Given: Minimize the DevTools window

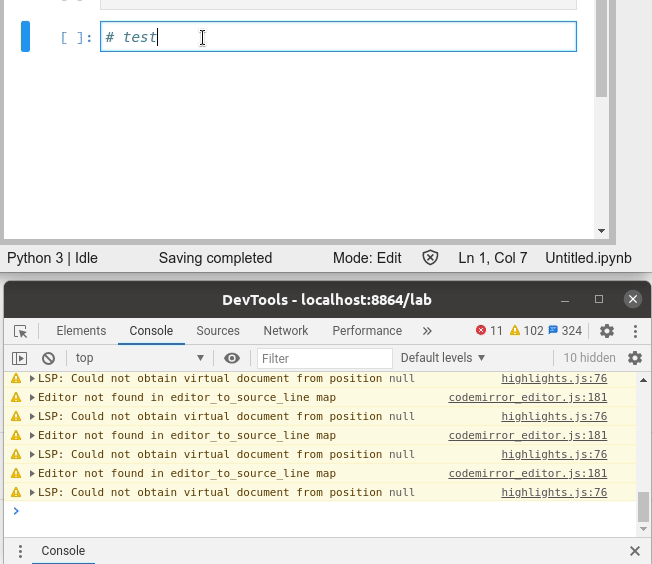Looking at the screenshot, I should (x=565, y=300).
